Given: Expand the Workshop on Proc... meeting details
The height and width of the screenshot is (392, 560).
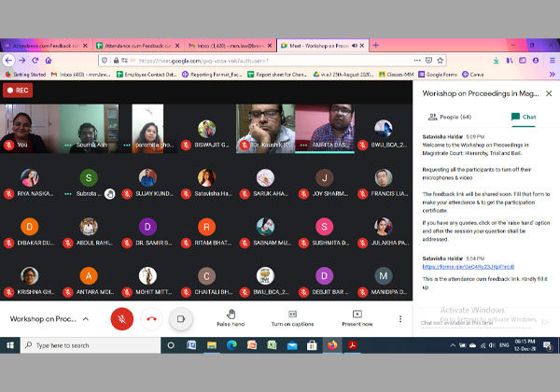Looking at the screenshot, I should coord(86,318).
